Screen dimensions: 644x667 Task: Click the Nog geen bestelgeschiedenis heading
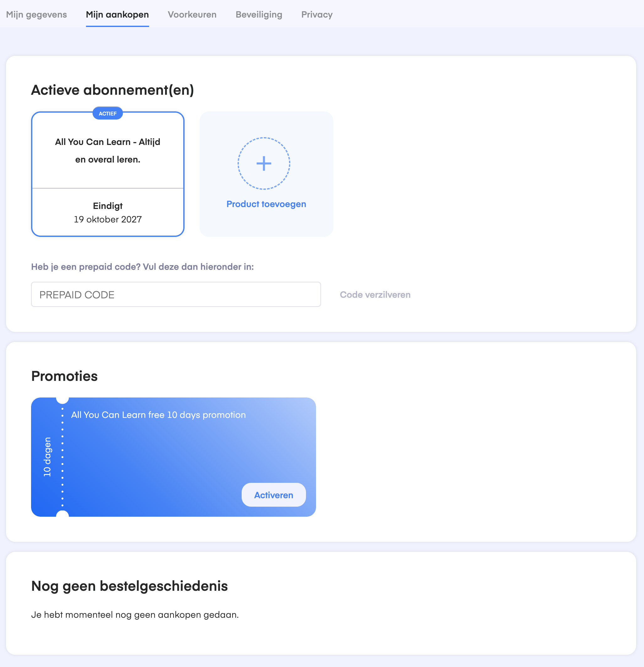(x=129, y=586)
